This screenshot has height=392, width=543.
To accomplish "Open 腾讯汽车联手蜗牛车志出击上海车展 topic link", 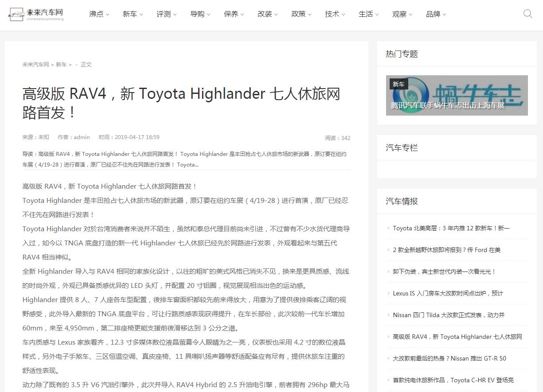I will click(448, 106).
